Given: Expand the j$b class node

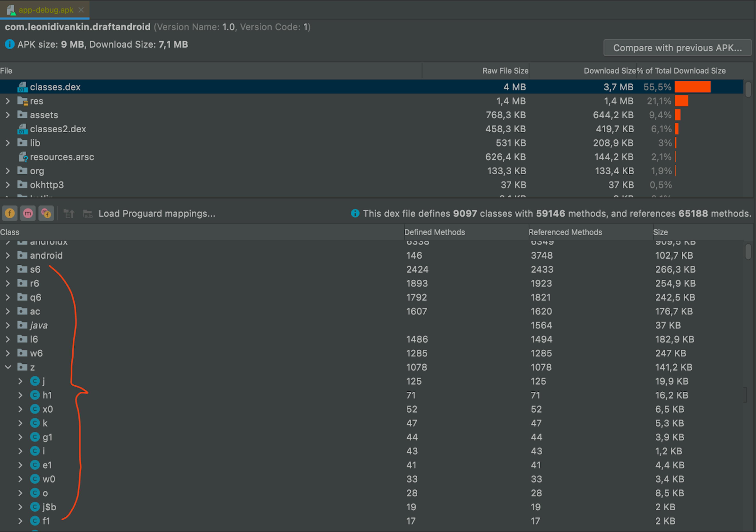Looking at the screenshot, I should [x=20, y=507].
